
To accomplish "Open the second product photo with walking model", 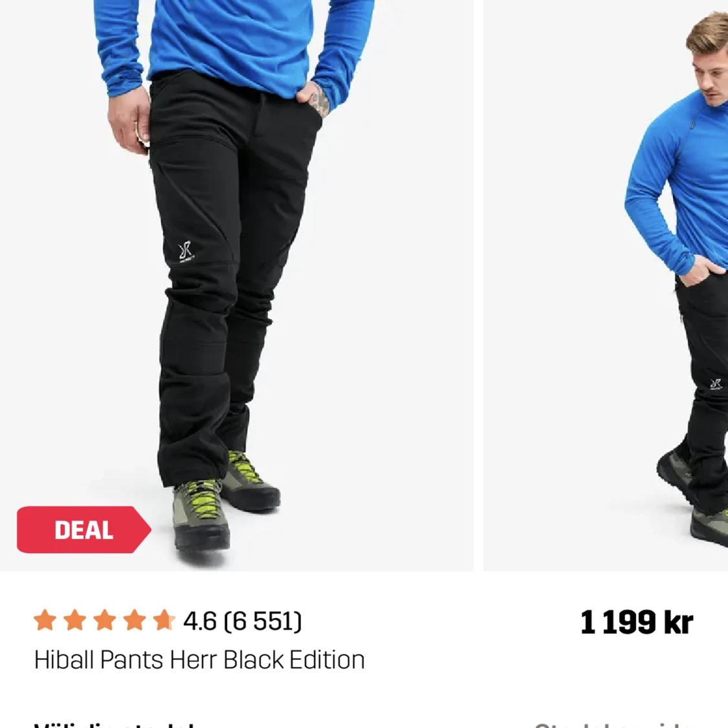I will point(606,285).
